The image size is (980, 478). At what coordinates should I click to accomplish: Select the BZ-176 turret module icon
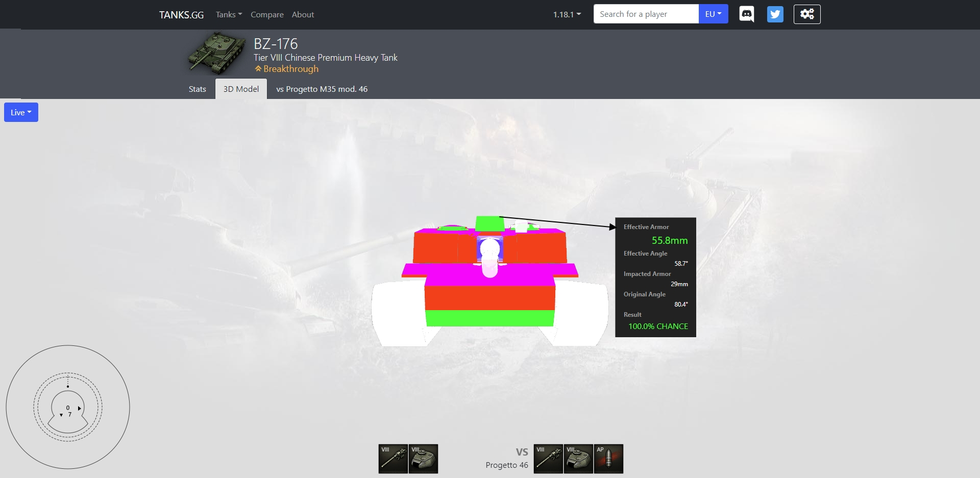[424, 459]
